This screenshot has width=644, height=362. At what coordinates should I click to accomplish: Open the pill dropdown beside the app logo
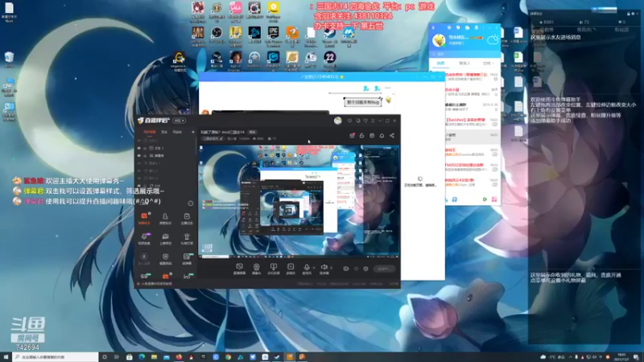[179, 121]
